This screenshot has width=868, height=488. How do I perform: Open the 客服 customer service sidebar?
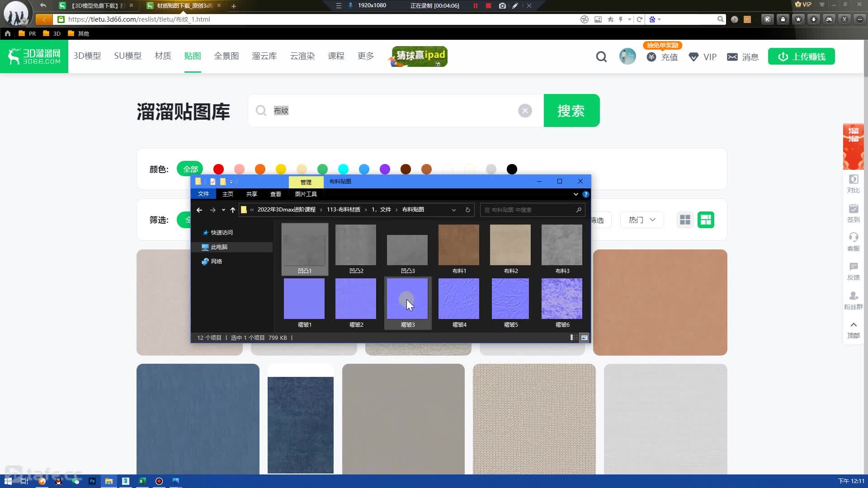click(x=854, y=242)
